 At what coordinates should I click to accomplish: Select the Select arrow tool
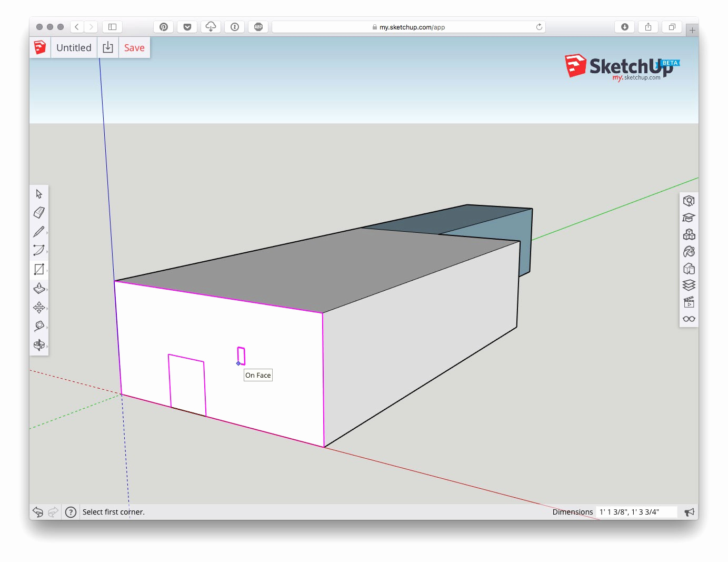39,194
